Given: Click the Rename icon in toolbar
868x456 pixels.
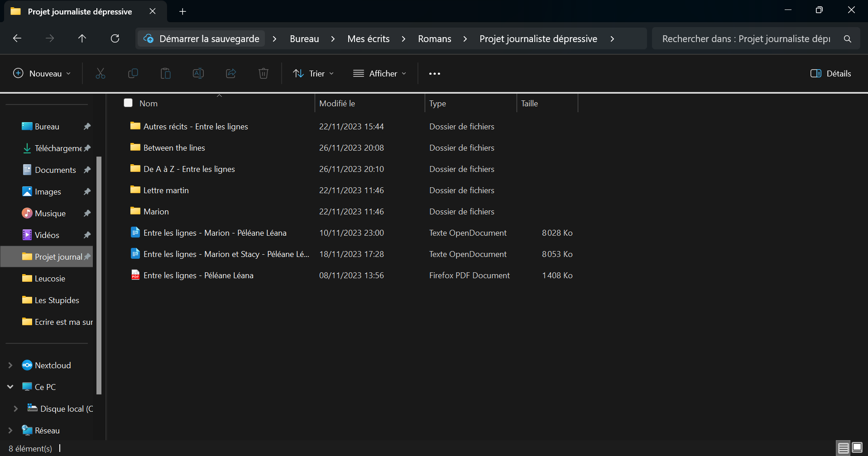Looking at the screenshot, I should [198, 73].
